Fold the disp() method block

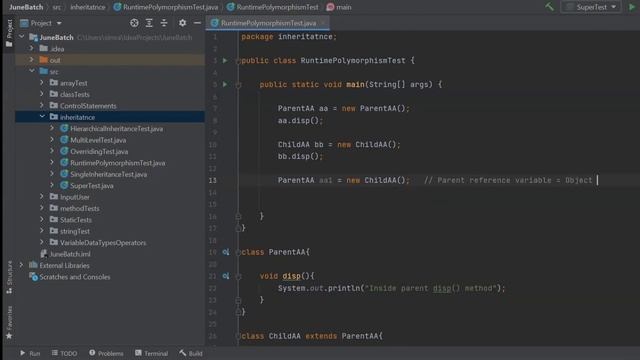(238, 277)
